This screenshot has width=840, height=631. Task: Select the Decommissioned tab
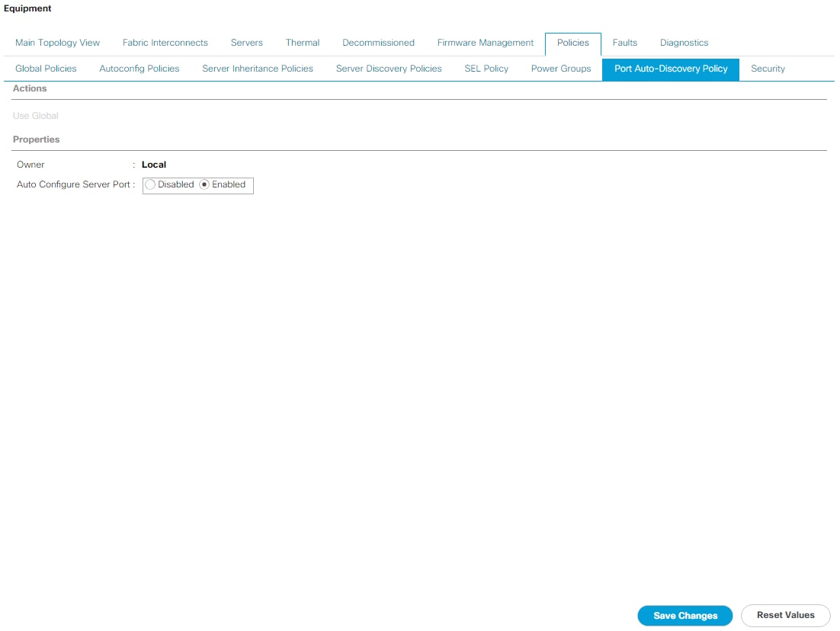[378, 43]
